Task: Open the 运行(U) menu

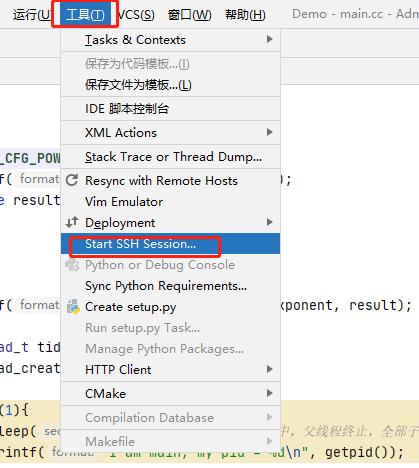Action: [32, 15]
